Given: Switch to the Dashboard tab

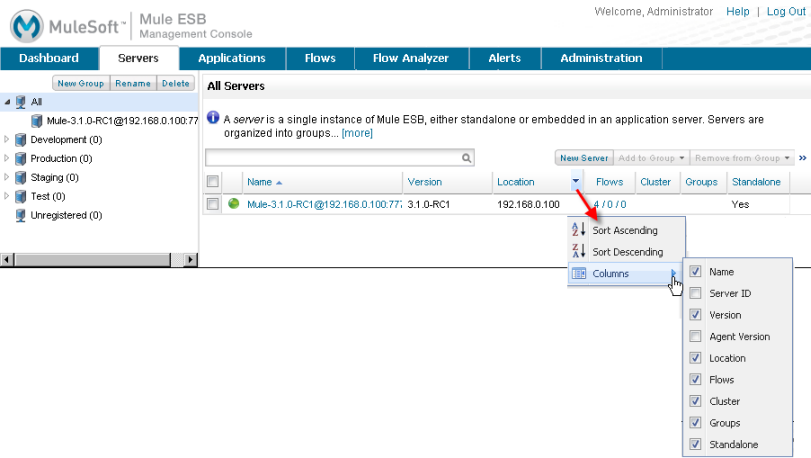Looking at the screenshot, I should (49, 58).
